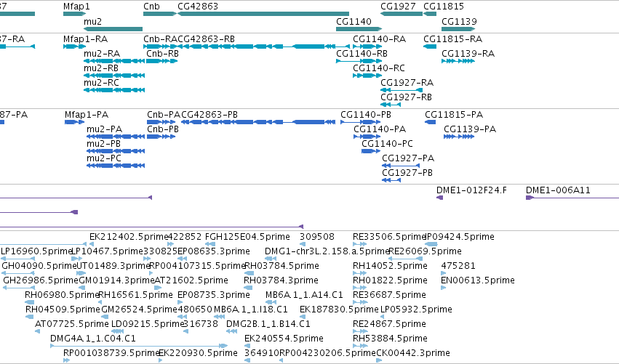Select EST RH06980.5prime
The height and width of the screenshot is (364, 619).
62,296
